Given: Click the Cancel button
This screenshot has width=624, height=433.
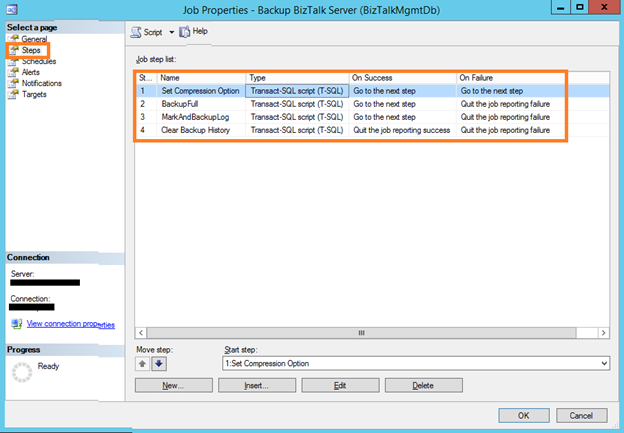Looking at the screenshot, I should (x=581, y=415).
